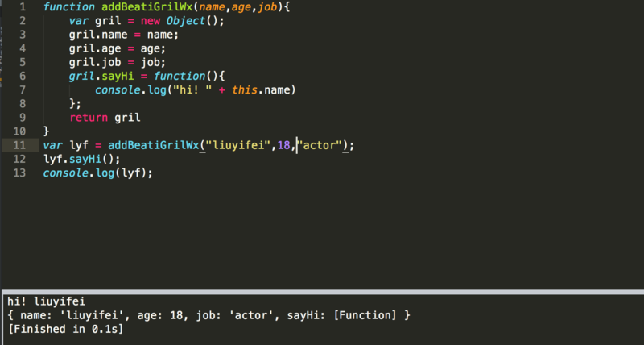Viewport: 644px width, 345px height.
Task: Click line number 1 in the gutter
Action: [23, 7]
